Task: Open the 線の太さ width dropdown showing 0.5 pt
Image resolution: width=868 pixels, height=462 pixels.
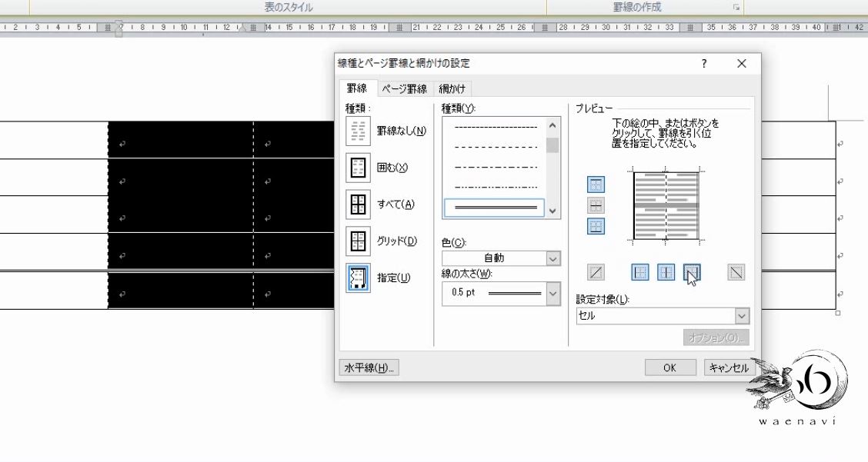Action: click(501, 293)
